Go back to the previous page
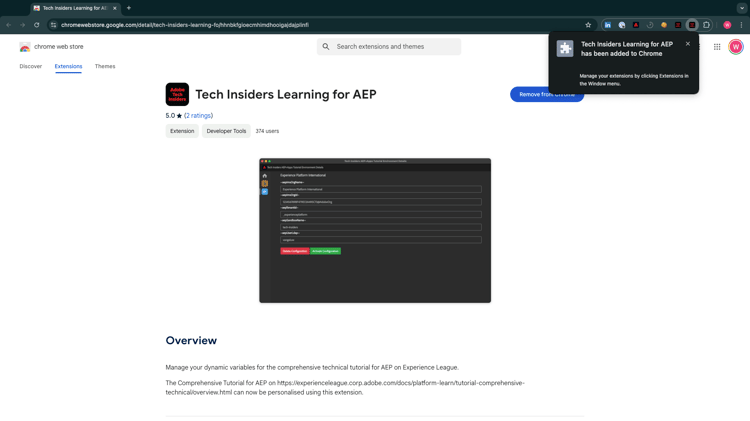750x421 pixels. click(x=9, y=25)
